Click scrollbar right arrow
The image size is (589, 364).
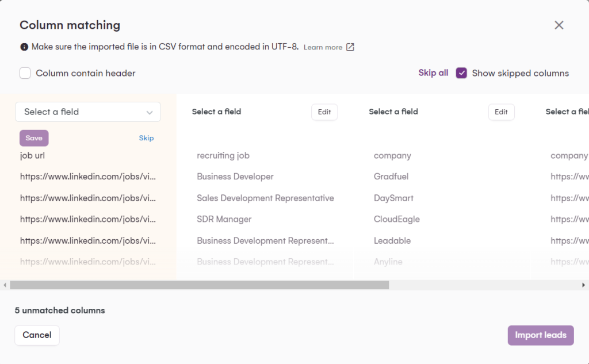584,285
